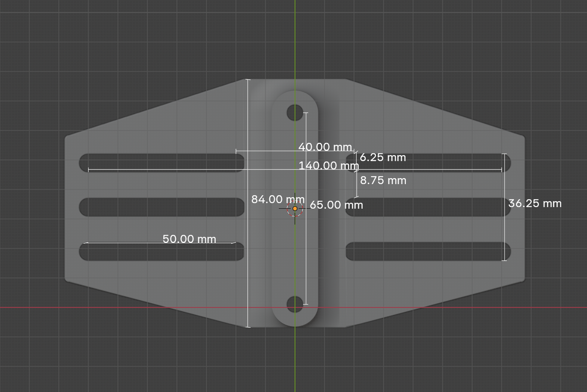The image size is (587, 392).
Task: Select the middle slot on the right side
Action: [428, 207]
